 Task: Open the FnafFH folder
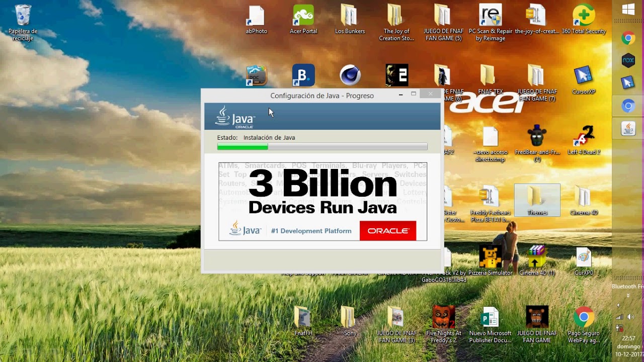click(303, 322)
